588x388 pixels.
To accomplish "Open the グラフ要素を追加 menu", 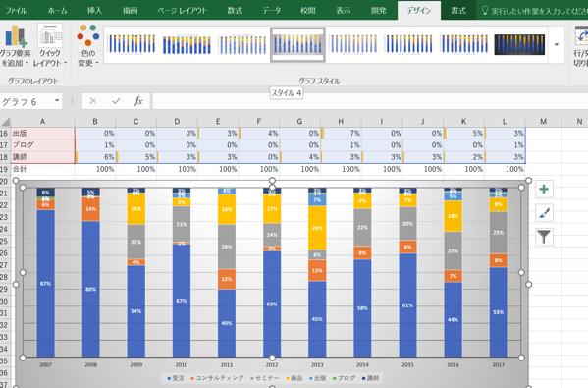I will click(x=16, y=46).
